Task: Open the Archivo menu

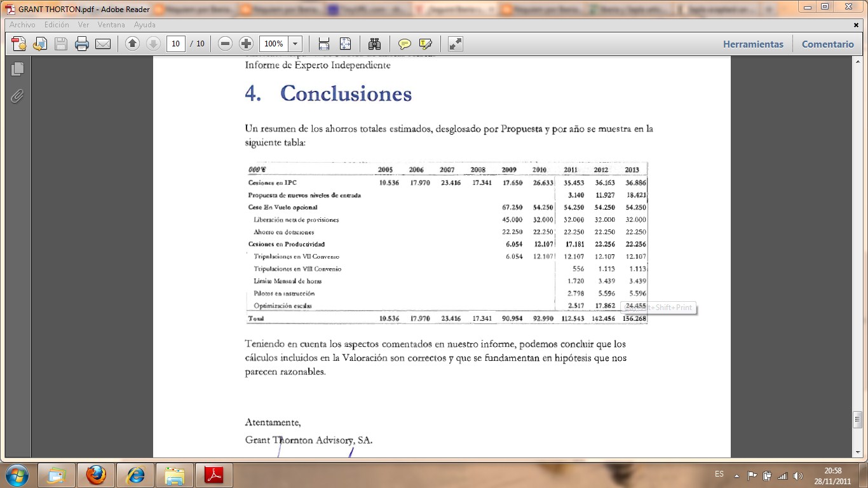Action: pyautogui.click(x=22, y=25)
